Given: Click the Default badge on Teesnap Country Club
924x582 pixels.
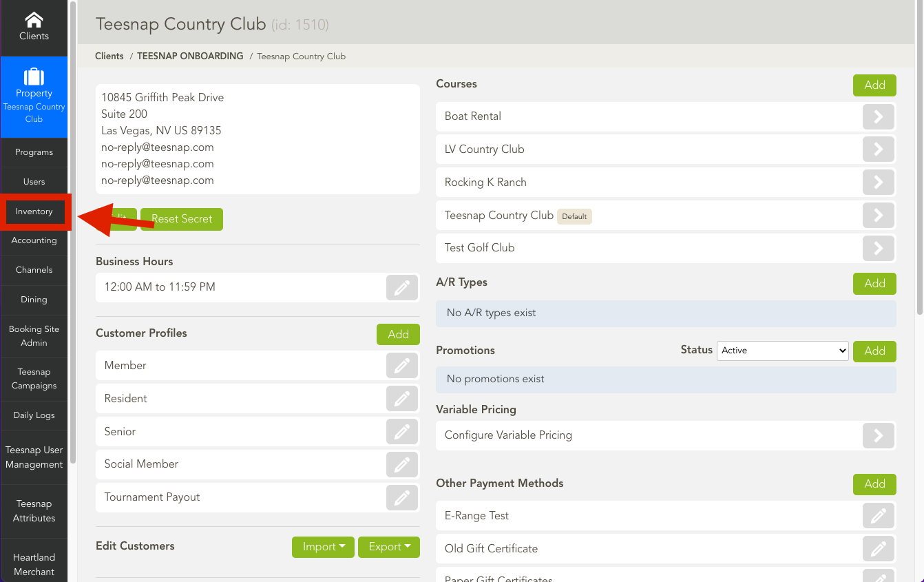Looking at the screenshot, I should click(x=574, y=216).
